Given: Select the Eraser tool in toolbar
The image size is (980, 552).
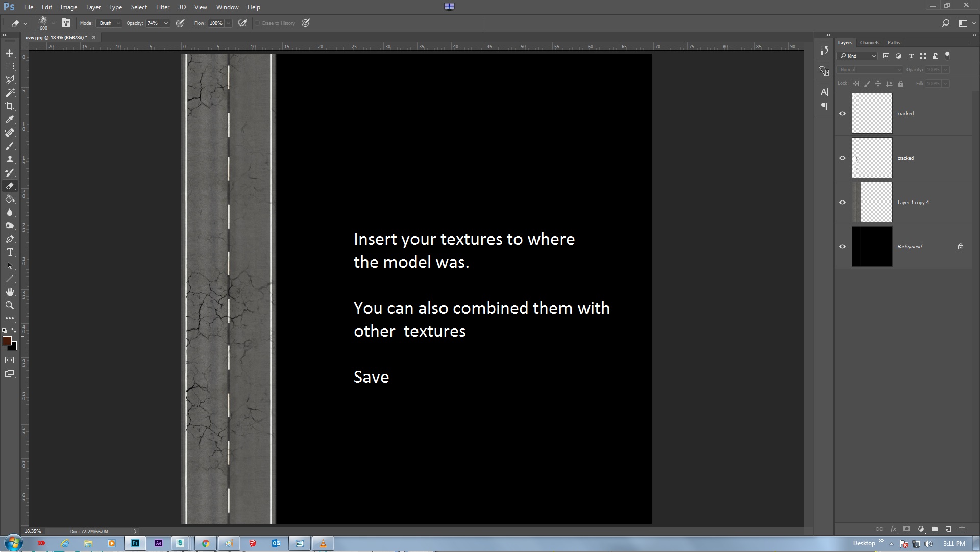Looking at the screenshot, I should (9, 186).
